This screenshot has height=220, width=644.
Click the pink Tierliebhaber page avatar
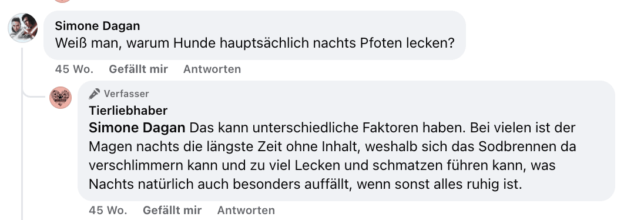(x=61, y=98)
